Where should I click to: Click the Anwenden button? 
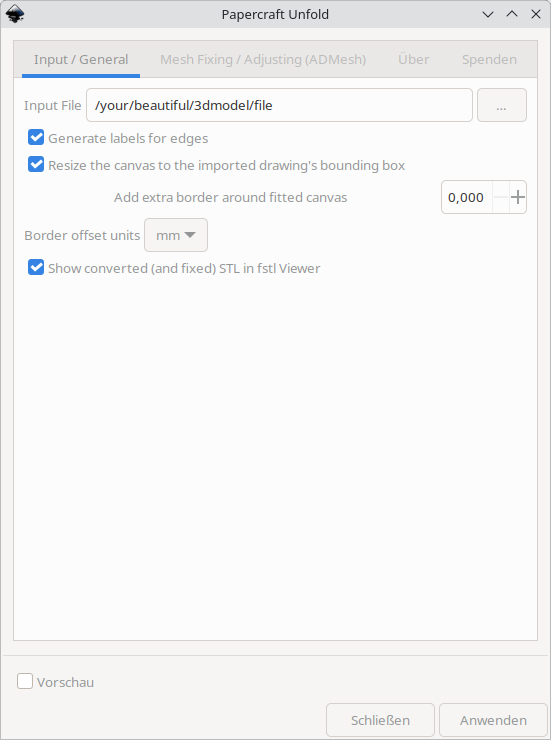[x=493, y=720]
